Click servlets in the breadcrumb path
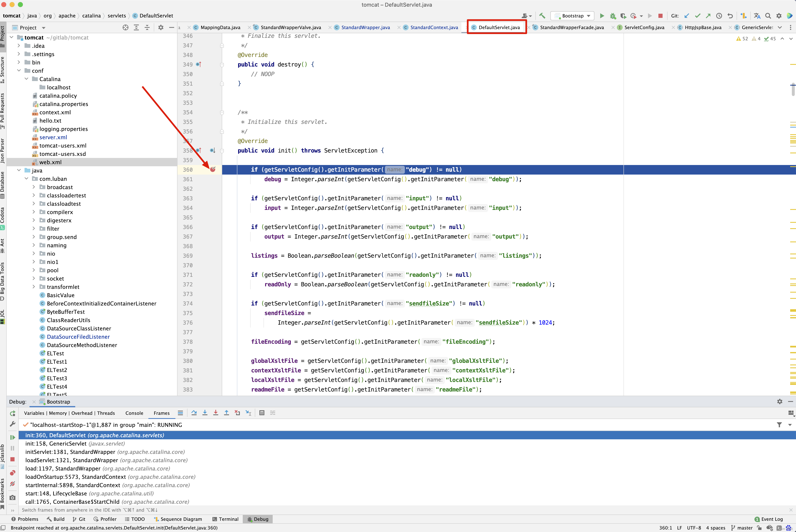This screenshot has height=532, width=796. tap(117, 16)
